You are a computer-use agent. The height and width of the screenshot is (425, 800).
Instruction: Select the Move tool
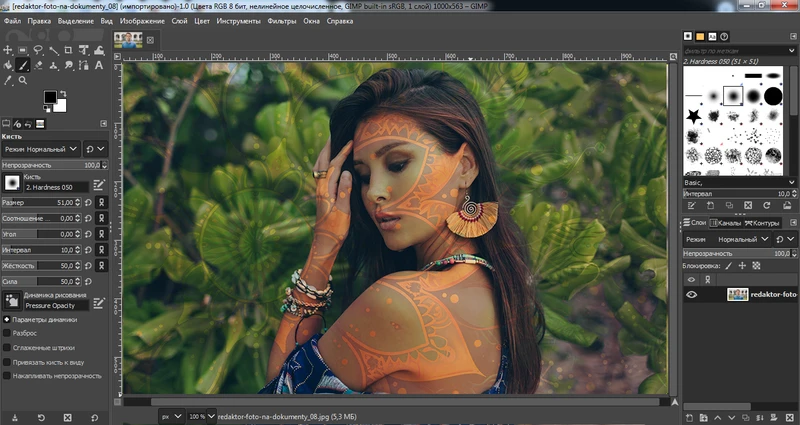point(8,50)
